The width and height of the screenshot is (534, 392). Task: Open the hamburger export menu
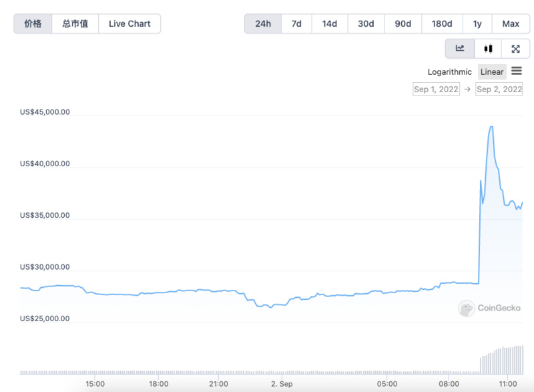tap(517, 71)
